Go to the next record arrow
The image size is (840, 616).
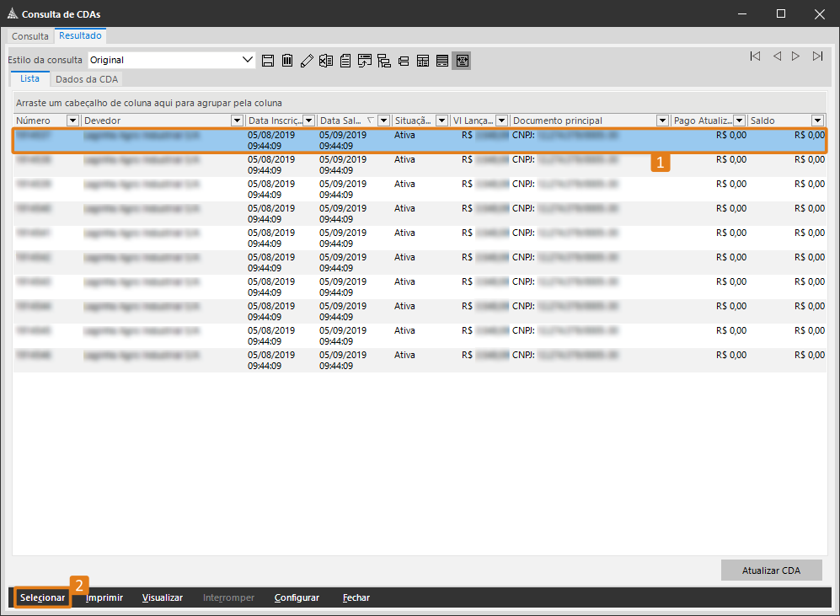[x=796, y=56]
